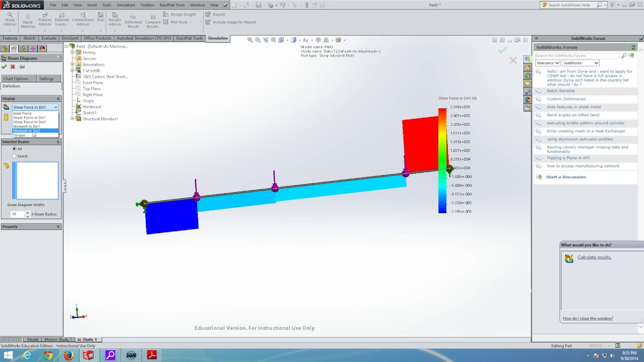This screenshot has width=644, height=362.
Task: Click Zoom to Fit in viewport toolbar
Action: [x=250, y=40]
